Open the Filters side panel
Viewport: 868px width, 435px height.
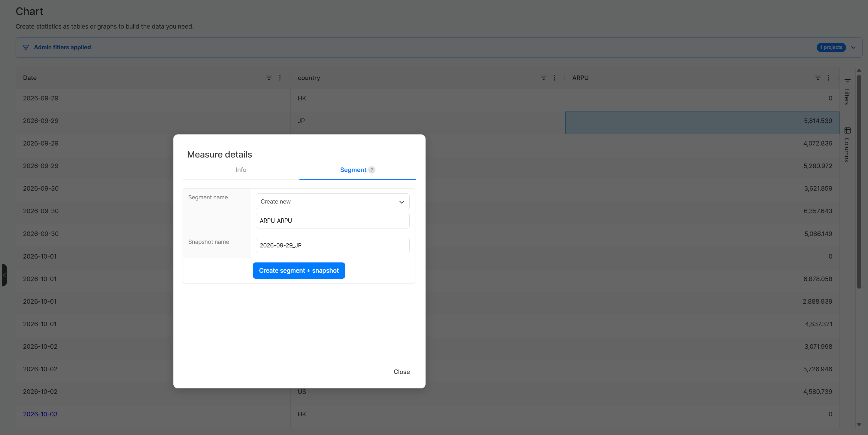pos(847,92)
